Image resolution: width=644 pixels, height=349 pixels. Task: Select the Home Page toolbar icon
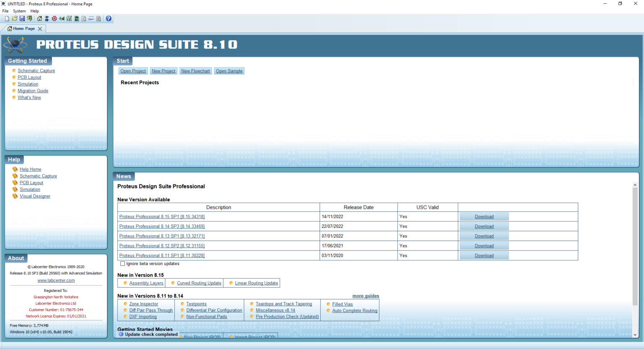point(39,18)
